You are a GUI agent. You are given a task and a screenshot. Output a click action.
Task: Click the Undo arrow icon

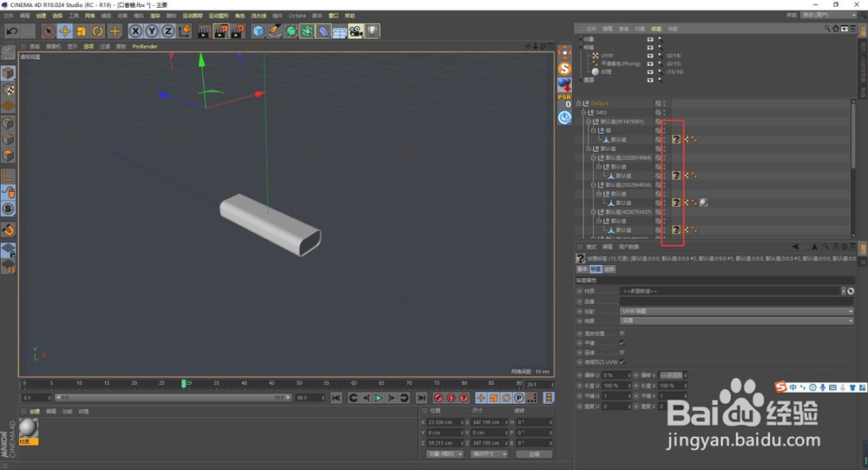11,31
